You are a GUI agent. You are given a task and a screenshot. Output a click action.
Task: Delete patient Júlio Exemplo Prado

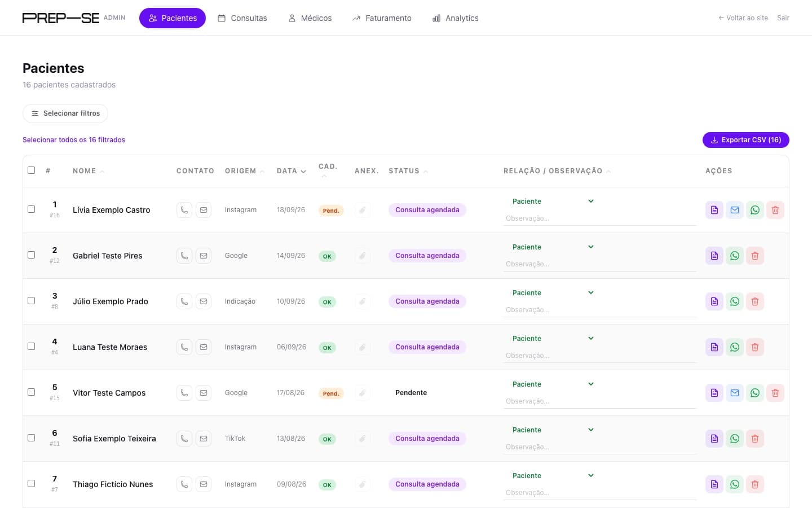point(755,301)
